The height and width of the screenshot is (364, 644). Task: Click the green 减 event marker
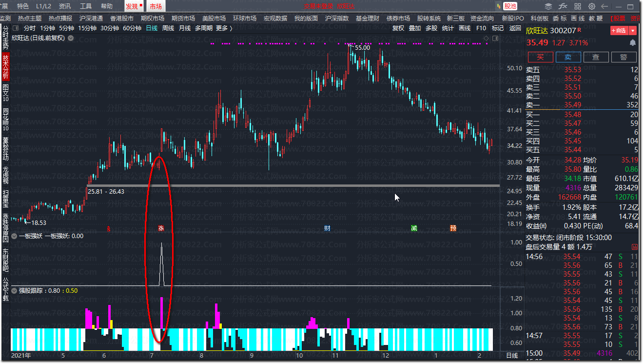point(414,228)
